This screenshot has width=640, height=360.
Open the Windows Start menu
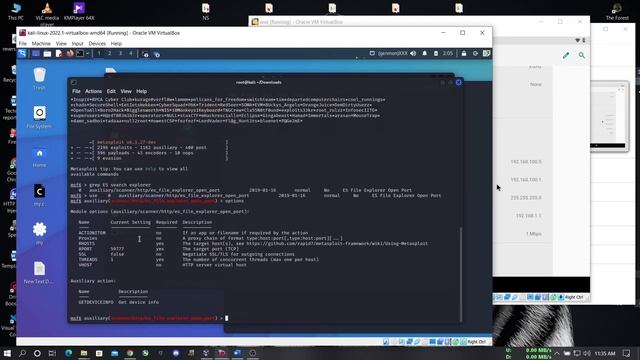(x=7, y=353)
